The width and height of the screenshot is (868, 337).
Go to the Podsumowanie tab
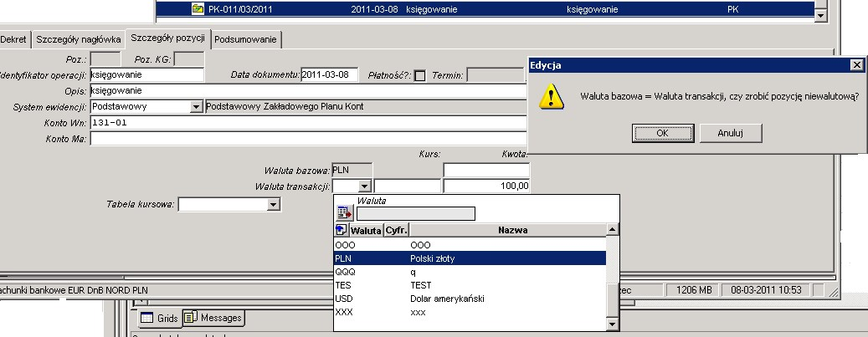[x=246, y=39]
